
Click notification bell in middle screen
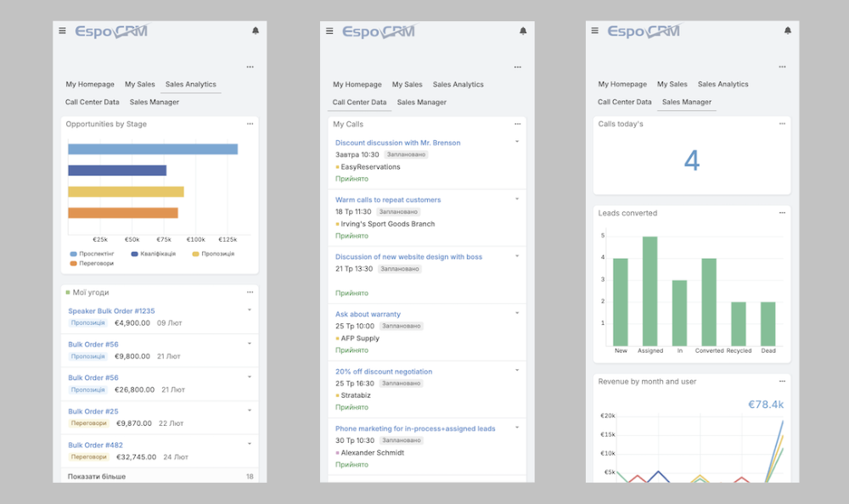[x=523, y=31]
